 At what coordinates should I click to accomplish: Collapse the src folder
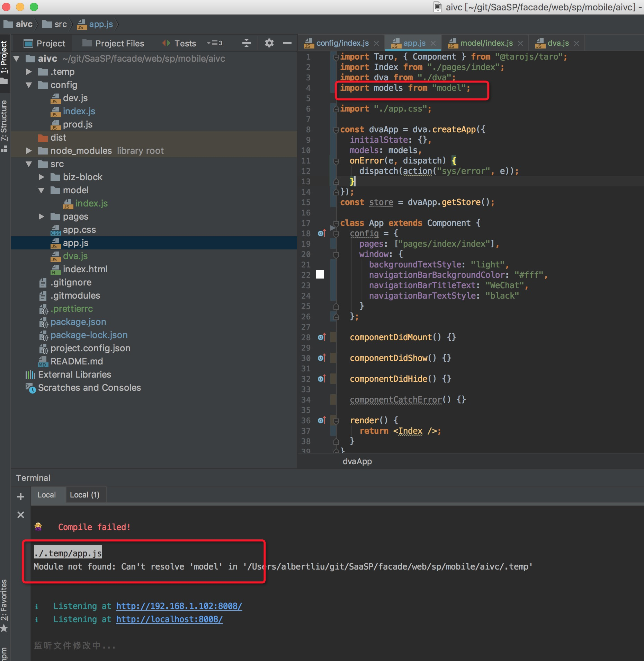pyautogui.click(x=29, y=164)
